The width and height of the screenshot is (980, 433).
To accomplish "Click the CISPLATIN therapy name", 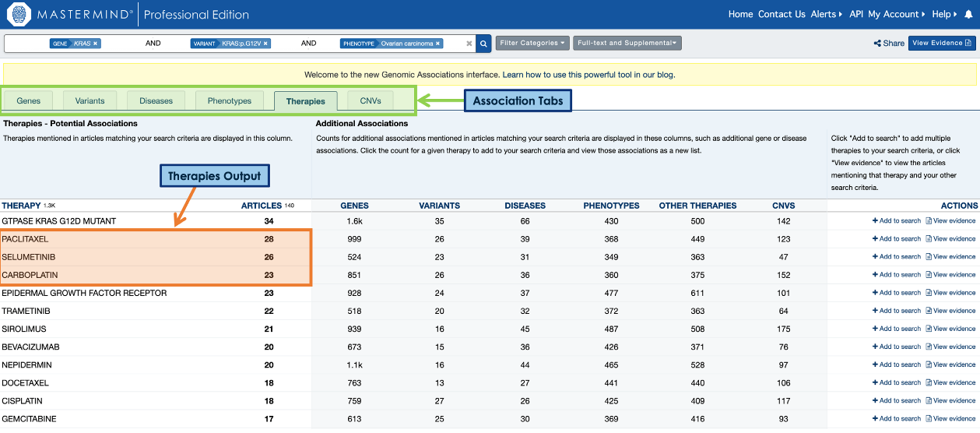I will point(22,401).
